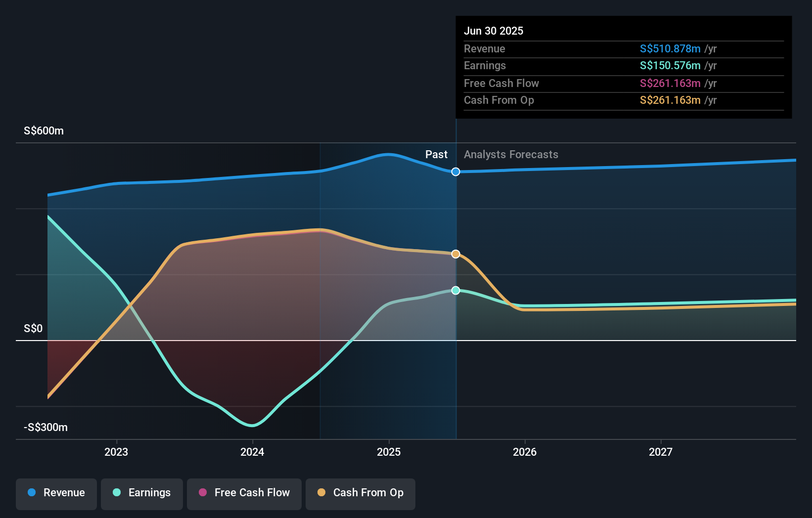
Task: Expand the Analysts Forecasts section
Action: coord(511,155)
